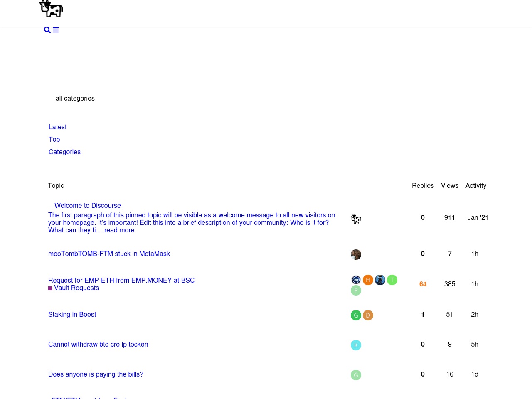The image size is (532, 399).
Task: Click the 5h activity for Cannot withdraw topic
Action: click(x=475, y=345)
